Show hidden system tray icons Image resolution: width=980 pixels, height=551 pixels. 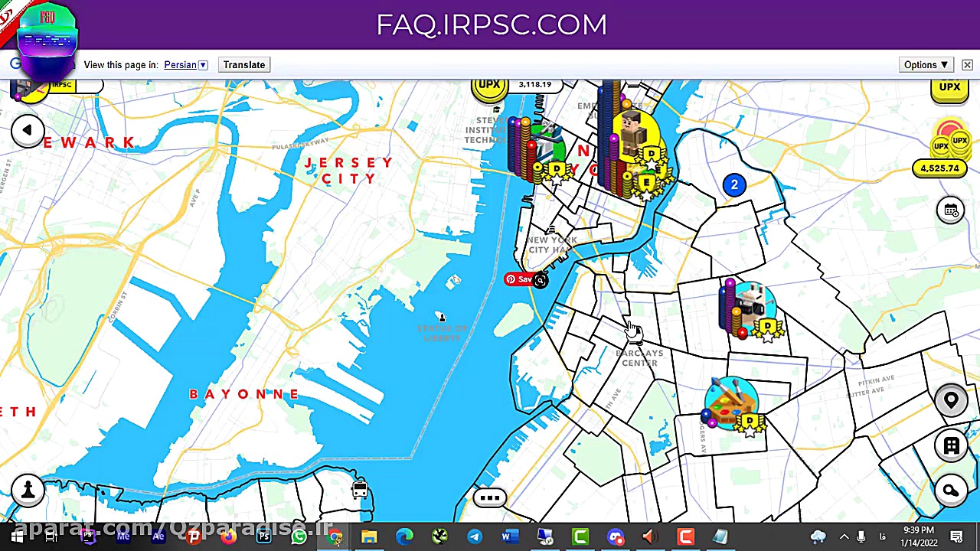(844, 536)
